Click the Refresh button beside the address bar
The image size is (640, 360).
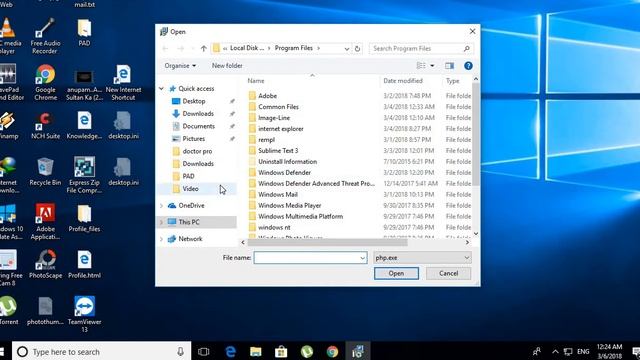357,49
